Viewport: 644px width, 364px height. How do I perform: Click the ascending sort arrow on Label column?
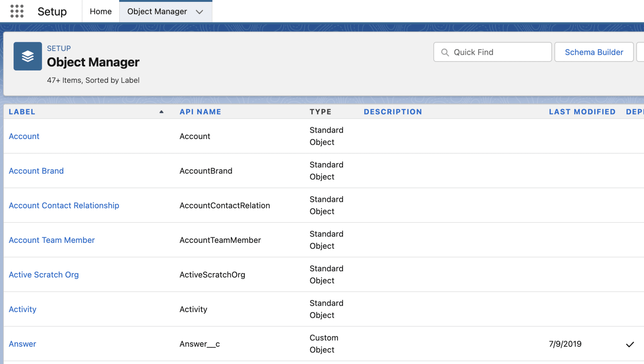(161, 112)
